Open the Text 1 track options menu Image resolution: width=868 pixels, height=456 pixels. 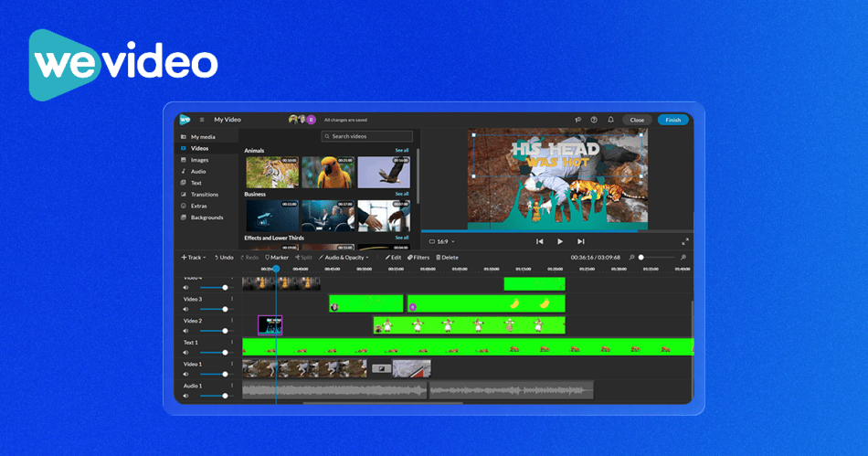coord(232,342)
